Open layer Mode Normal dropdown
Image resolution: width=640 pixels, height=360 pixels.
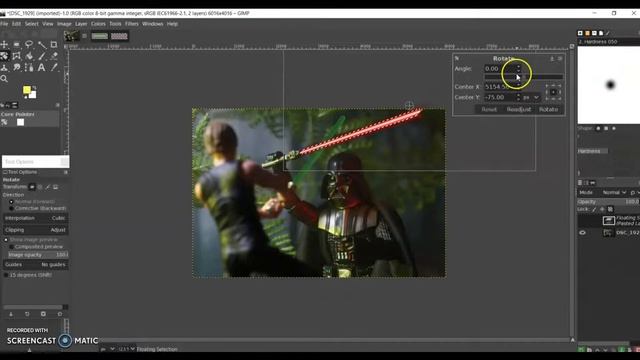(x=614, y=192)
